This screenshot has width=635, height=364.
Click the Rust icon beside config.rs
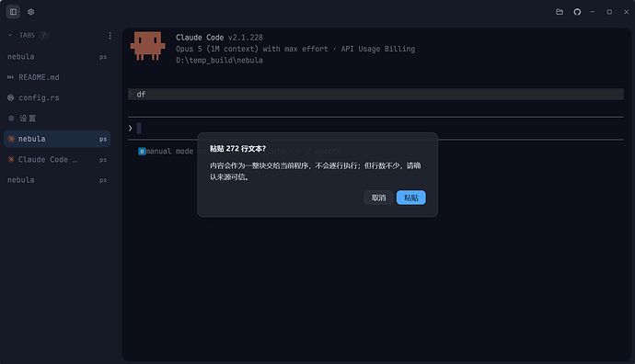10,97
